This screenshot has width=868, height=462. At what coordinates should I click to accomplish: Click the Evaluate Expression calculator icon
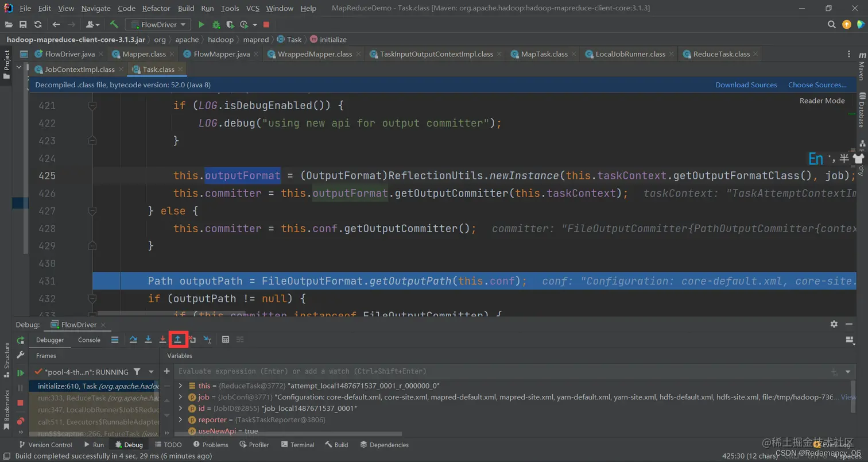226,340
